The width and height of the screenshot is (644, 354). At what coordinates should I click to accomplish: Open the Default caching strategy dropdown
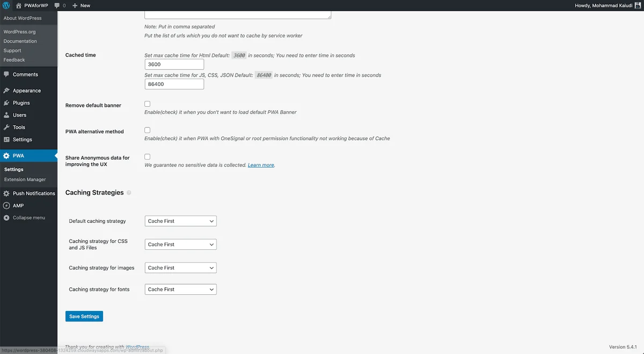pos(181,221)
